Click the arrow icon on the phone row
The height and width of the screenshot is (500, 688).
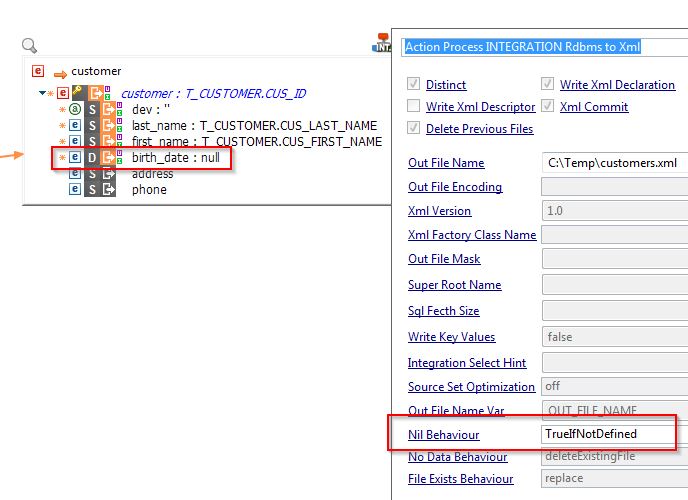108,190
